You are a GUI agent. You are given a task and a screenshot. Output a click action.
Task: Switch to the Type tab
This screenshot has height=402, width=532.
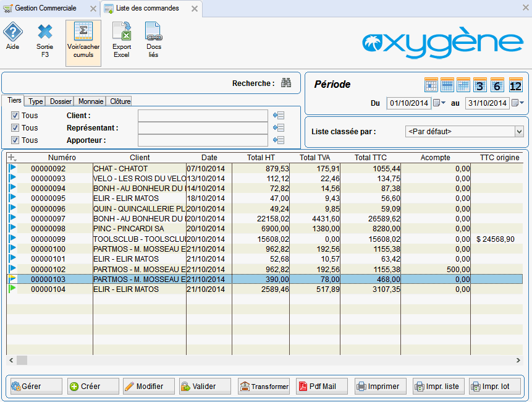36,101
